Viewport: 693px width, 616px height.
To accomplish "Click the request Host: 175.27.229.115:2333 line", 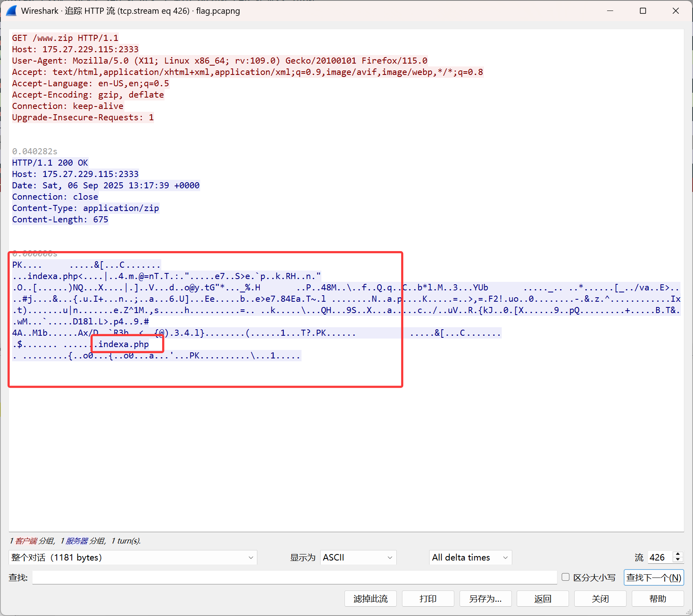I will 75,49.
